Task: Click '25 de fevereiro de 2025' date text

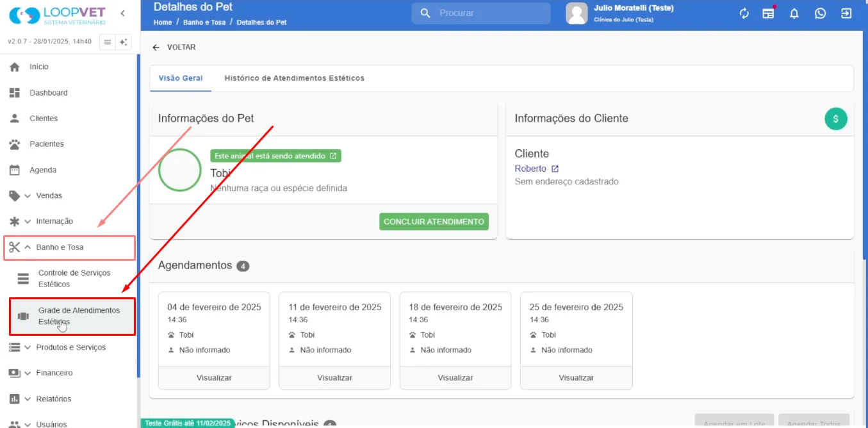Action: point(577,307)
